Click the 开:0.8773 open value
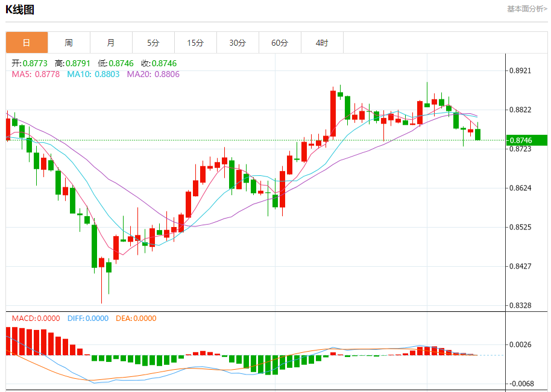The width and height of the screenshot is (551, 392). pyautogui.click(x=30, y=63)
